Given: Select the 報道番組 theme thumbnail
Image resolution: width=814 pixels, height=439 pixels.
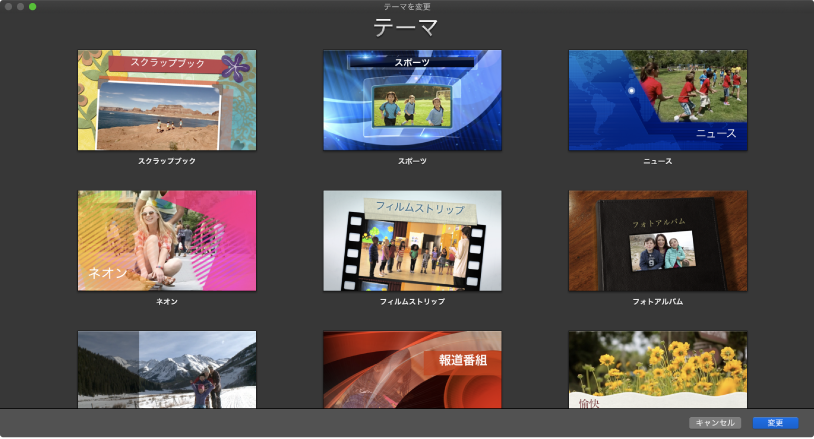Looking at the screenshot, I should tap(412, 369).
